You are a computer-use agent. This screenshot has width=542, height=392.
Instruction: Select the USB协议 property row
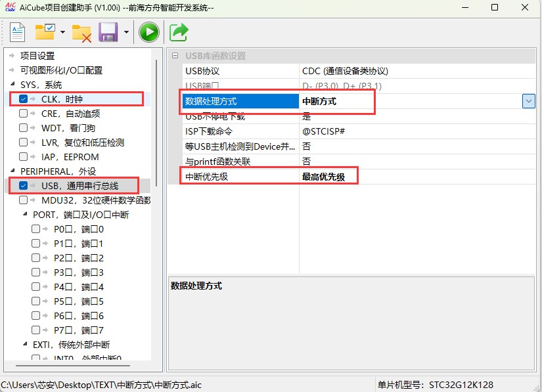click(359, 71)
